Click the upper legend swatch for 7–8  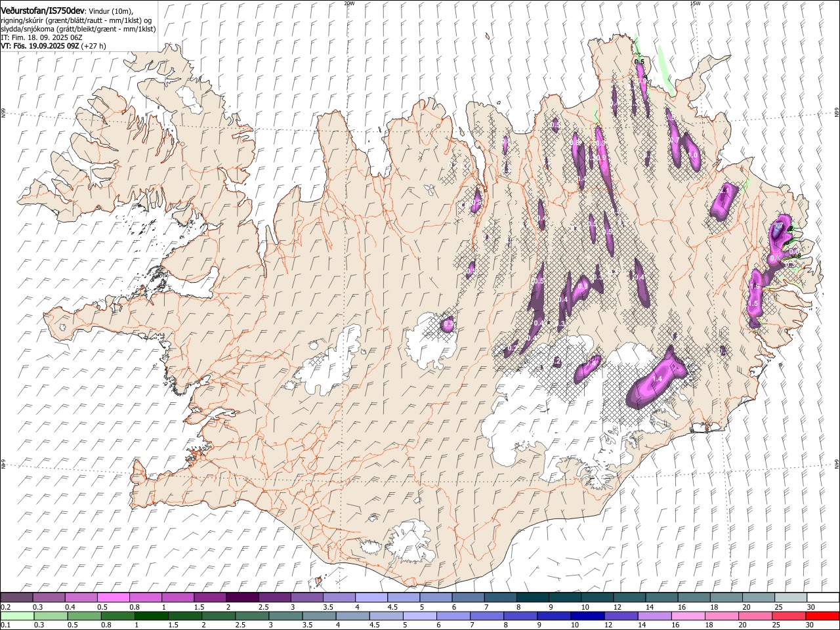[499, 598]
